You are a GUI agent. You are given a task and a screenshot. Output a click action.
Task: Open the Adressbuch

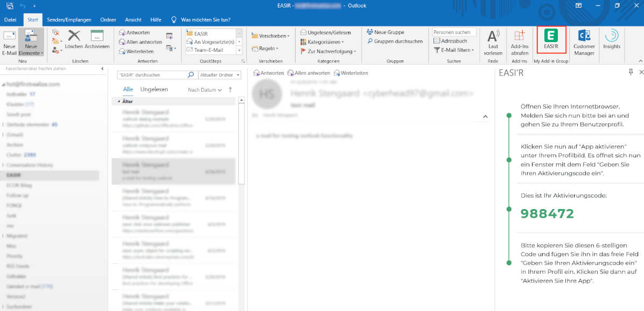451,40
